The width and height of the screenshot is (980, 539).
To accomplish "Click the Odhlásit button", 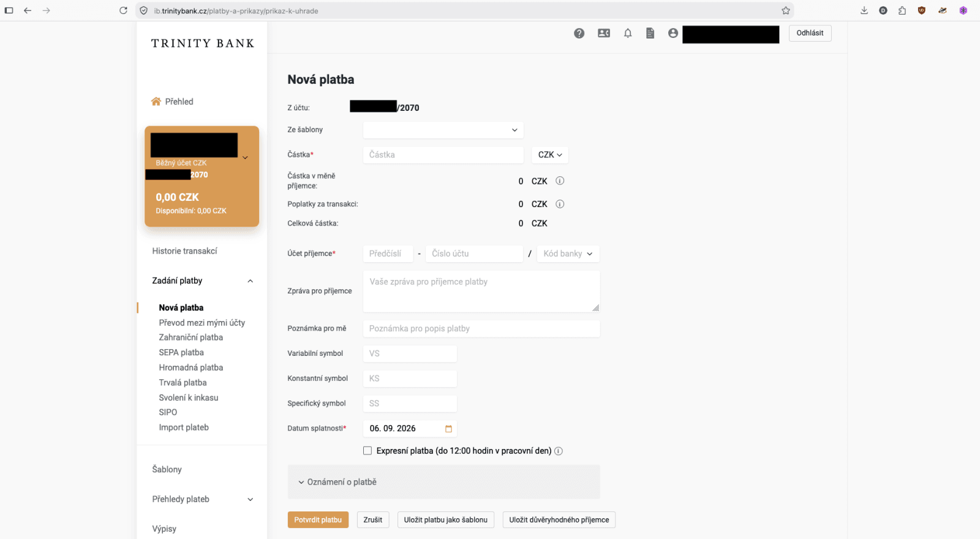I will [810, 33].
